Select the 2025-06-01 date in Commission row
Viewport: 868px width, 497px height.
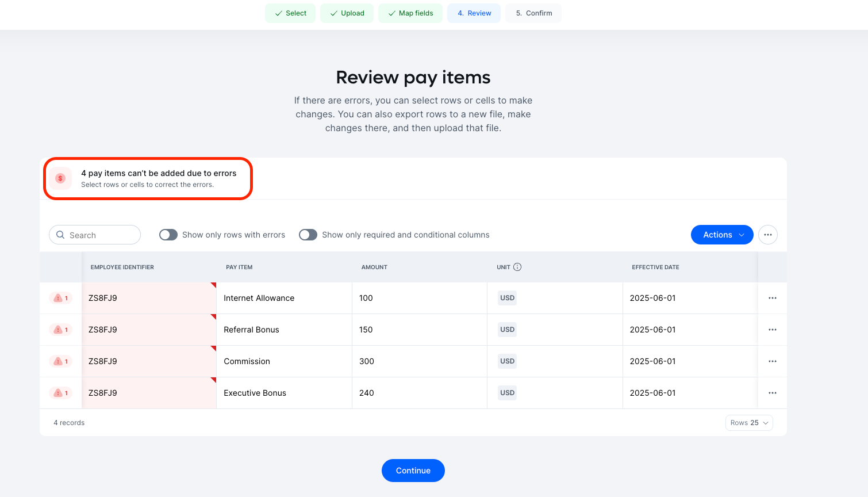(x=690, y=361)
